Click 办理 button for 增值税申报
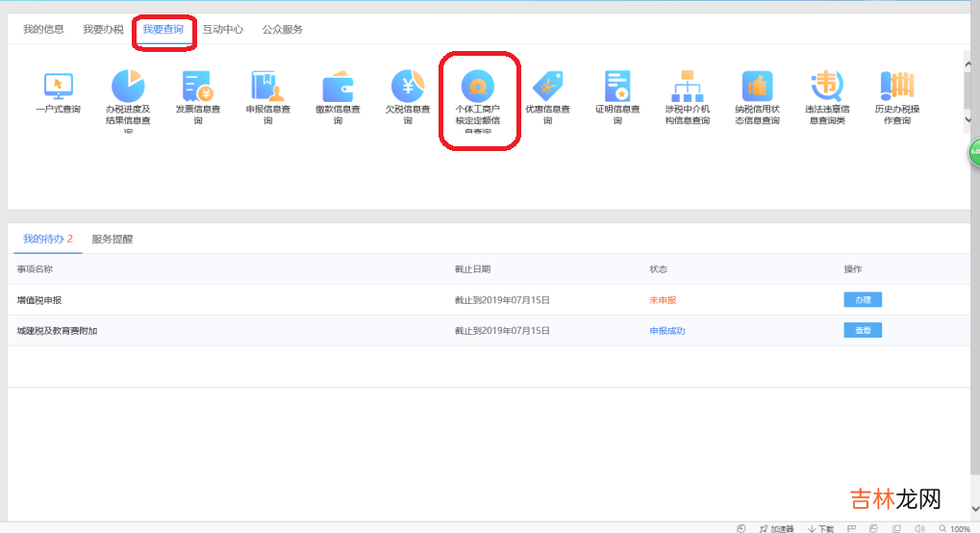This screenshot has width=980, height=533. tap(863, 300)
